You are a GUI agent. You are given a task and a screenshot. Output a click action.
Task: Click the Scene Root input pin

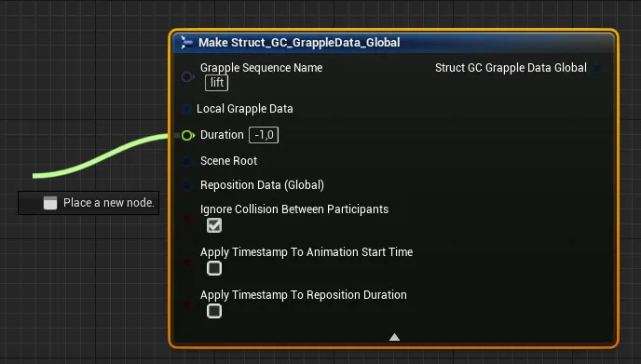187,161
